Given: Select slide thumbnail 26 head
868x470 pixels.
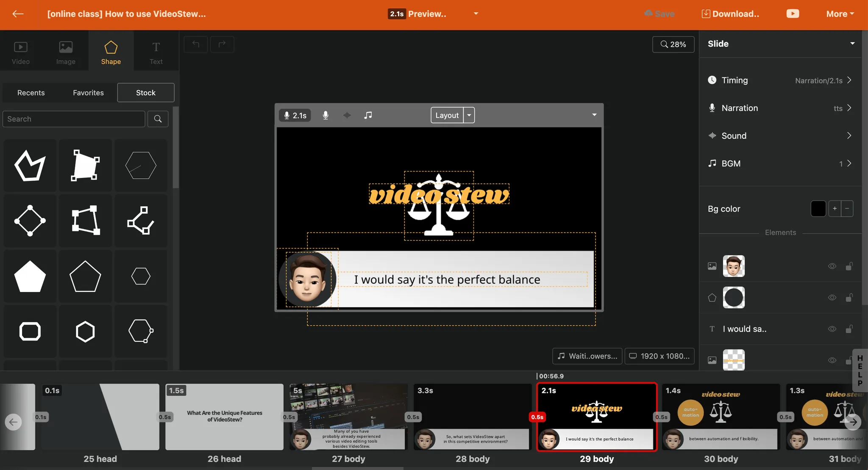Looking at the screenshot, I should coord(224,417).
